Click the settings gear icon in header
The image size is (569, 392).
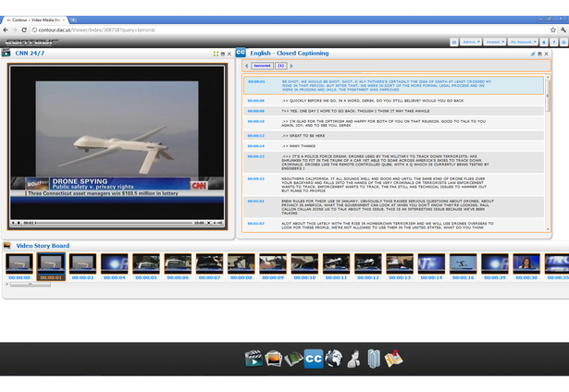pyautogui.click(x=563, y=43)
